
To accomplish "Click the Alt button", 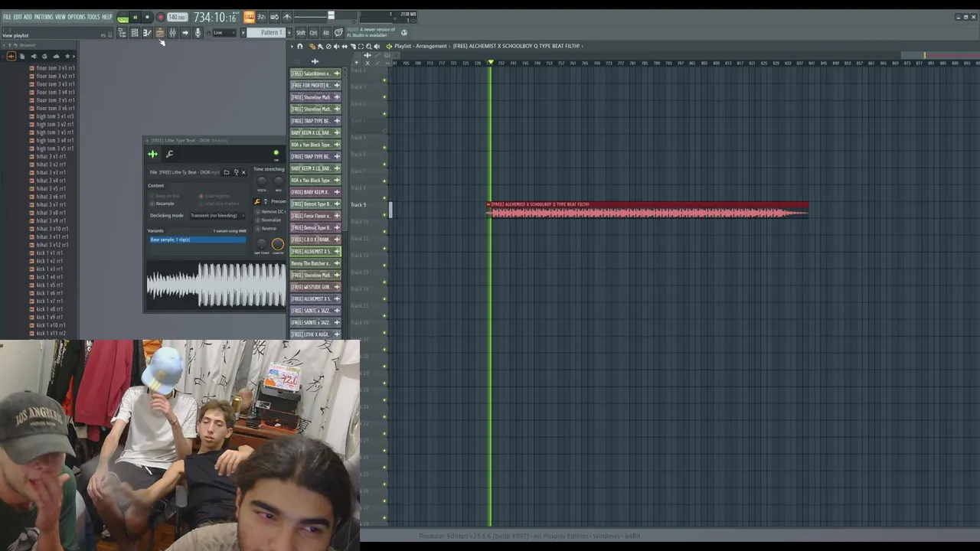I will pyautogui.click(x=325, y=33).
